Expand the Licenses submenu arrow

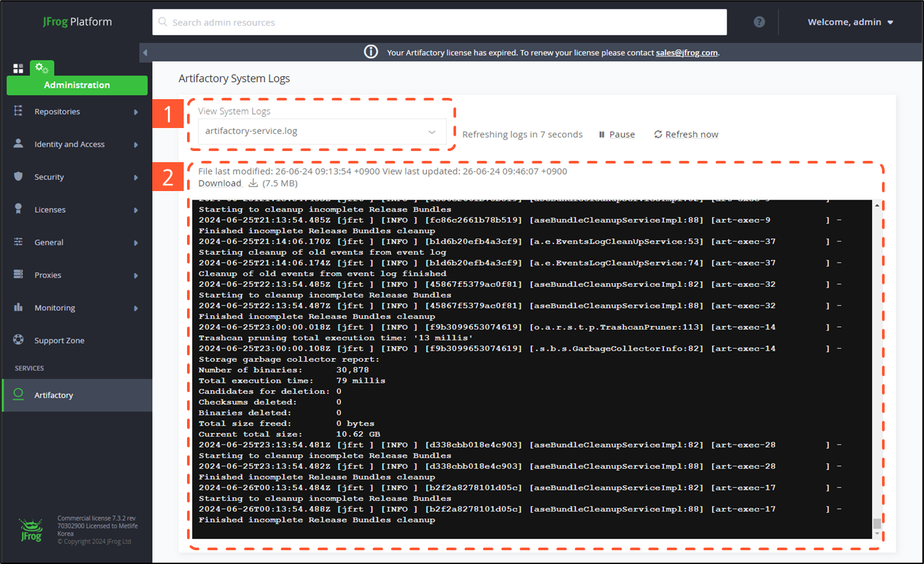pos(136,210)
